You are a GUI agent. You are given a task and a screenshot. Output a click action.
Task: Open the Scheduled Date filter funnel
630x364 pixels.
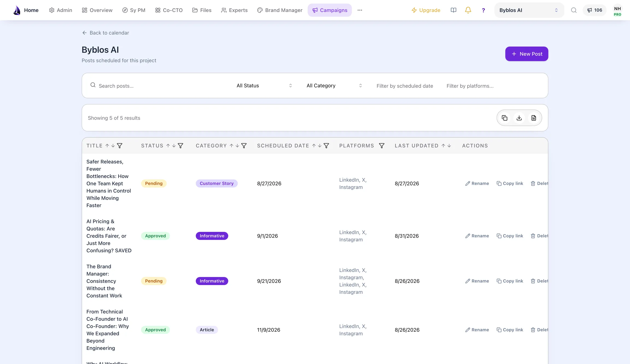click(326, 146)
